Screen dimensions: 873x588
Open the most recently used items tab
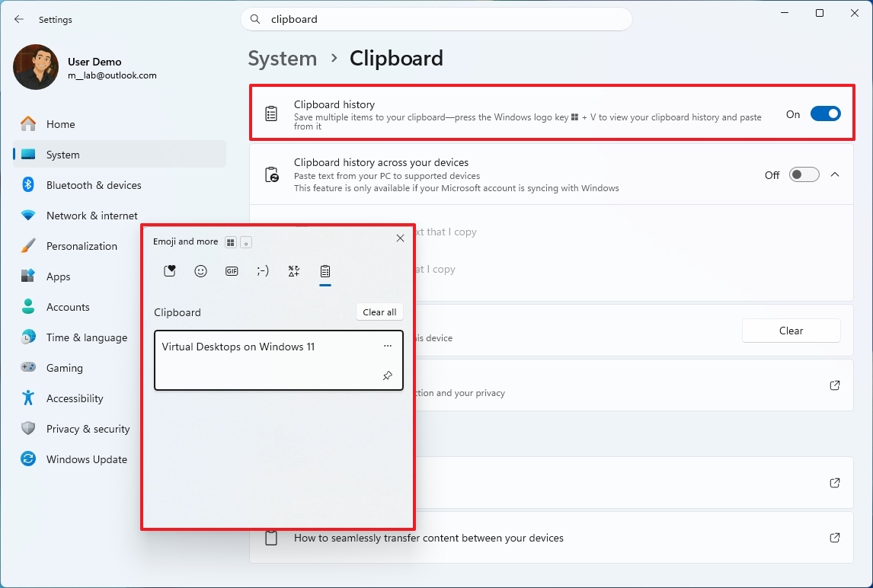[169, 270]
